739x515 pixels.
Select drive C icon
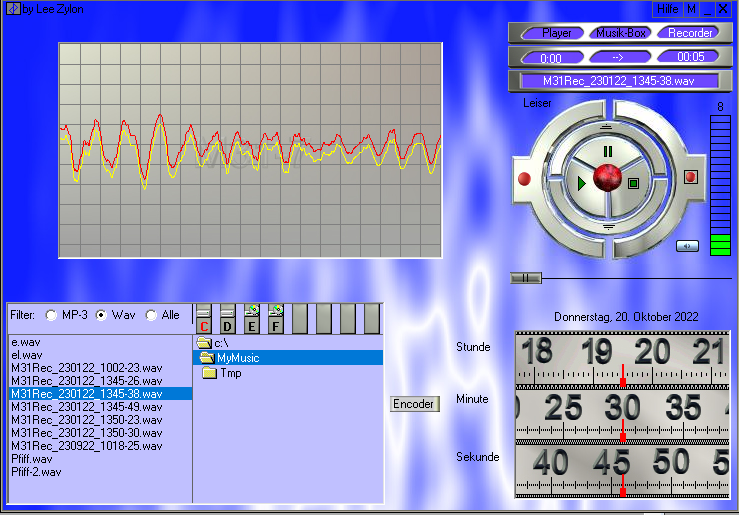point(204,319)
